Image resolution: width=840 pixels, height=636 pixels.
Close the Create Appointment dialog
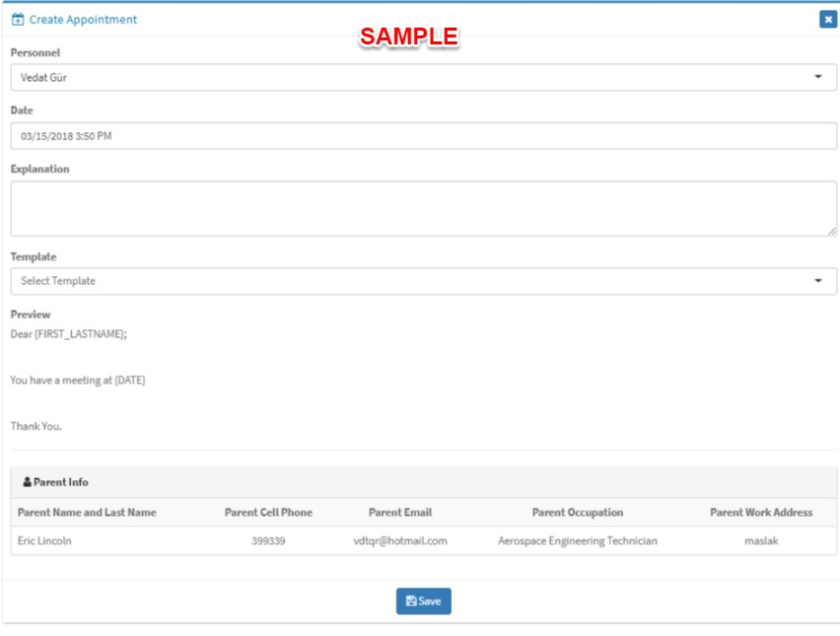tap(827, 20)
